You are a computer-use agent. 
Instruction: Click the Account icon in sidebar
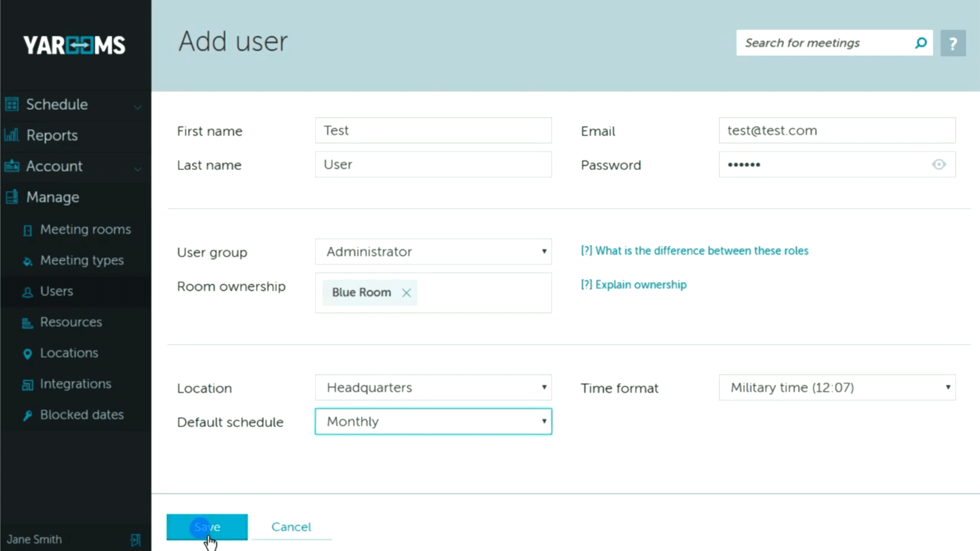pyautogui.click(x=12, y=166)
